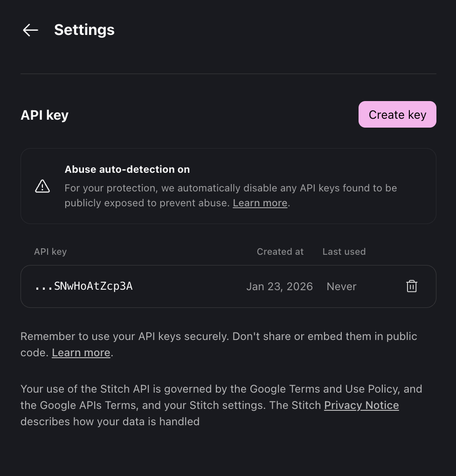The height and width of the screenshot is (476, 456).
Task: Click the describes how your data is handled text
Action: click(x=110, y=422)
